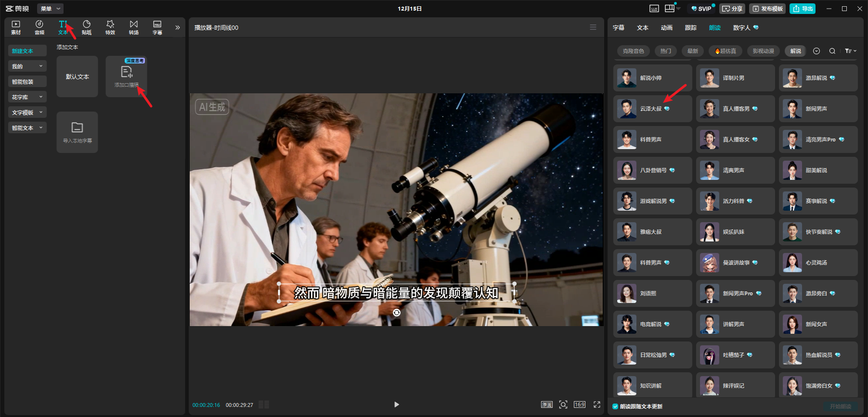Play the video in the player
868x417 pixels.
click(396, 404)
